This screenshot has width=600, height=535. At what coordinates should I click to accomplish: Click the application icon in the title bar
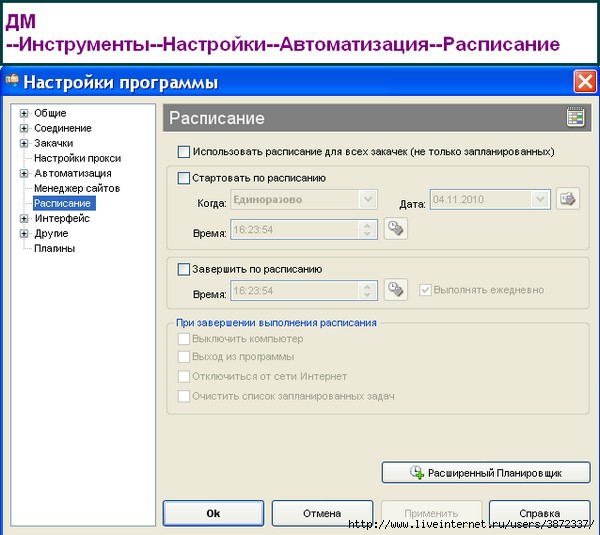click(12, 81)
